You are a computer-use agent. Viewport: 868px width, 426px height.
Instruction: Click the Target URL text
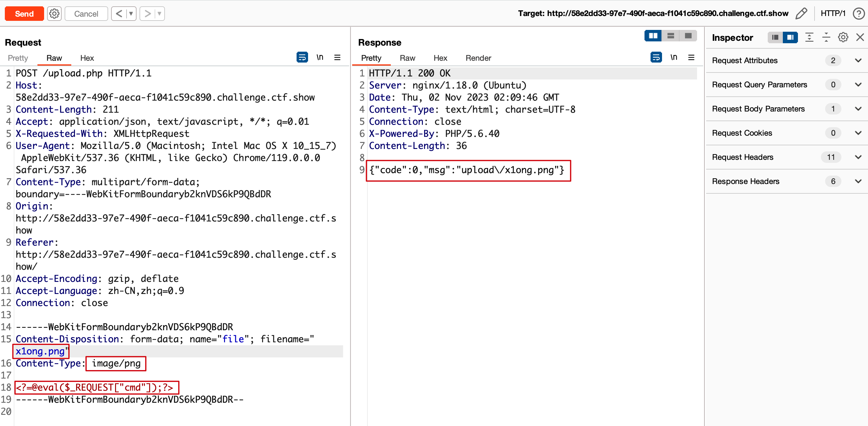point(653,14)
